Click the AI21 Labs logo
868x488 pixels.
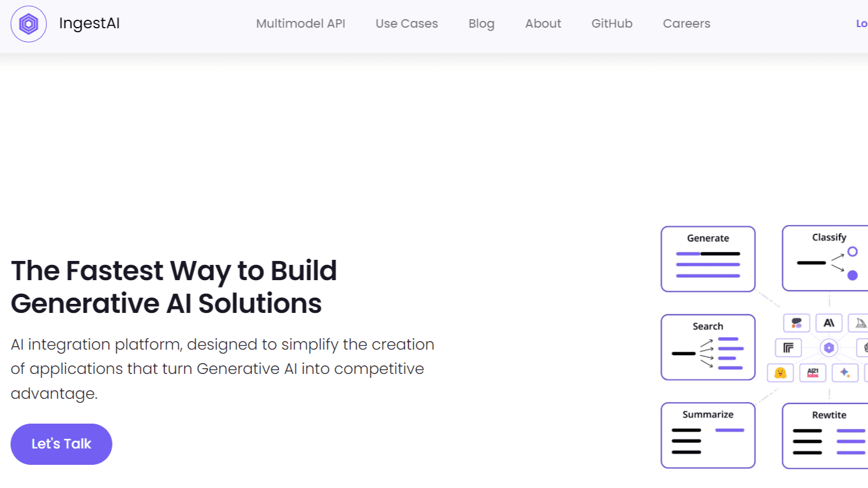[813, 373]
